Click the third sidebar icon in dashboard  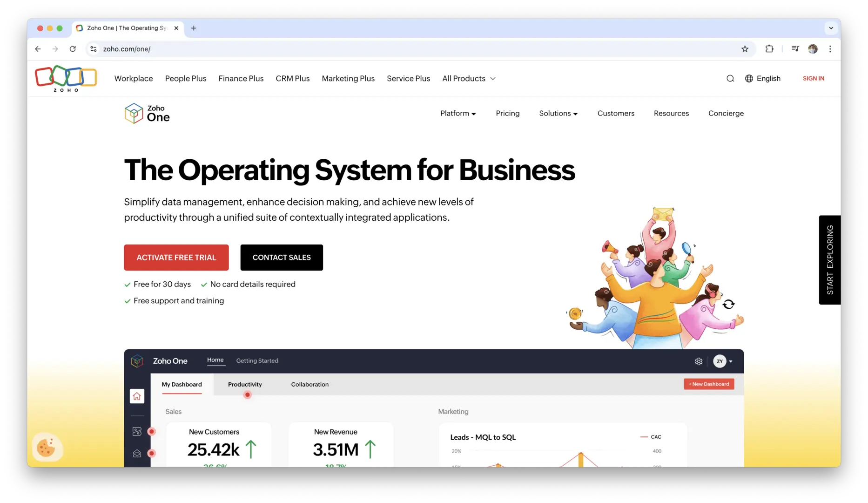pyautogui.click(x=137, y=454)
